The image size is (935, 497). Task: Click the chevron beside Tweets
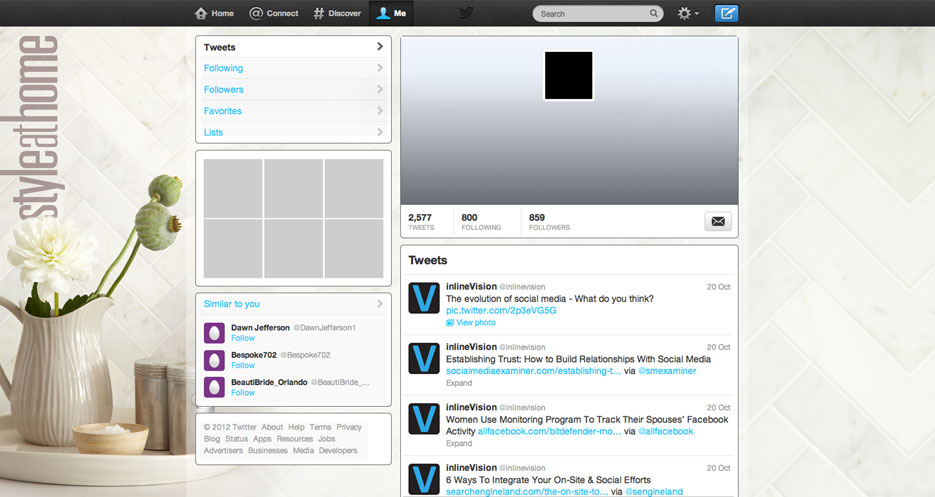click(x=380, y=47)
